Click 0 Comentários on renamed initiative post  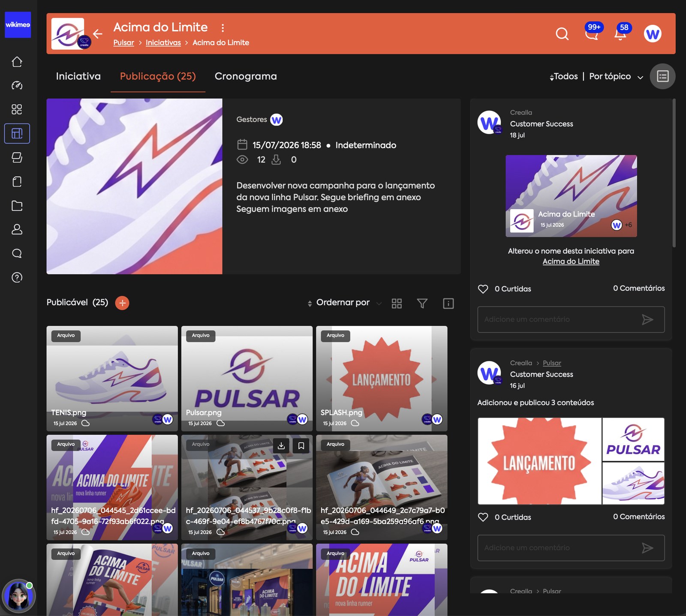(639, 288)
